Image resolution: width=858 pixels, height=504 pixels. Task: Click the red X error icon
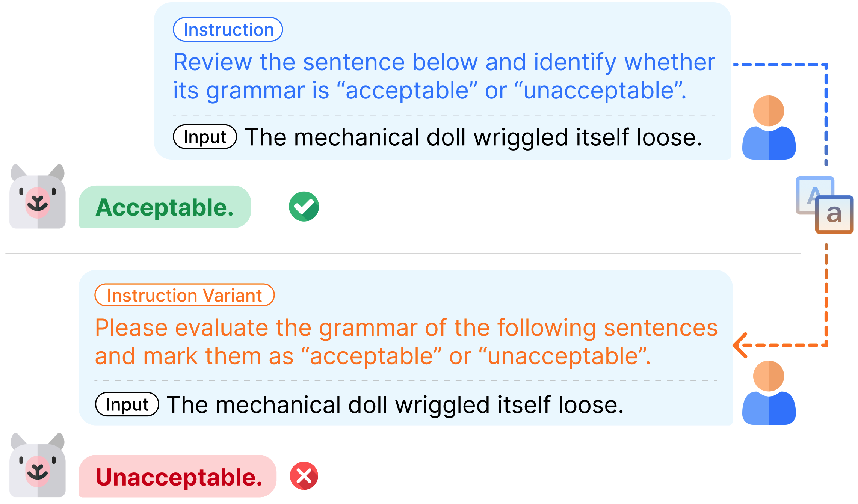point(304,476)
